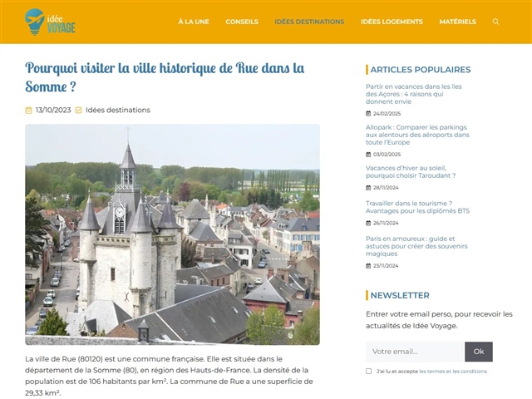Screen dimensions: 532x399
Task: Click category icon next to Idées destinations
Action: tap(79, 110)
